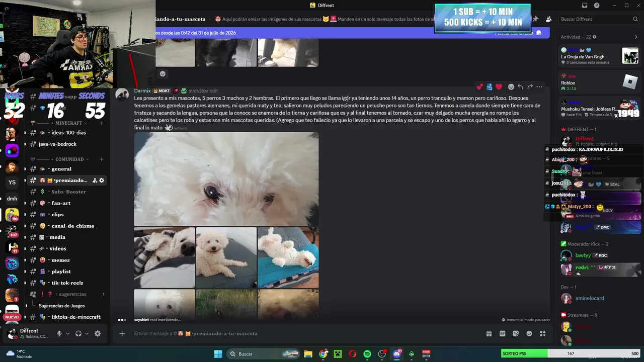Open Sugerencias de Juegos thread

point(62,306)
